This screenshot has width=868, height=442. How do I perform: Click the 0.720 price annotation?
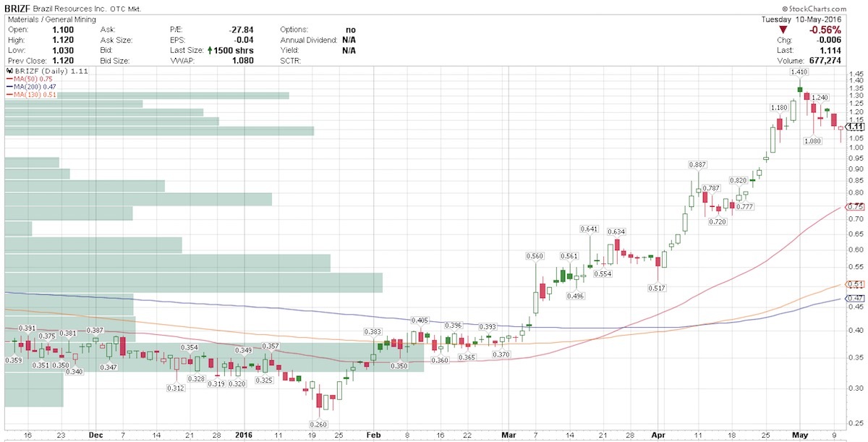click(x=717, y=221)
